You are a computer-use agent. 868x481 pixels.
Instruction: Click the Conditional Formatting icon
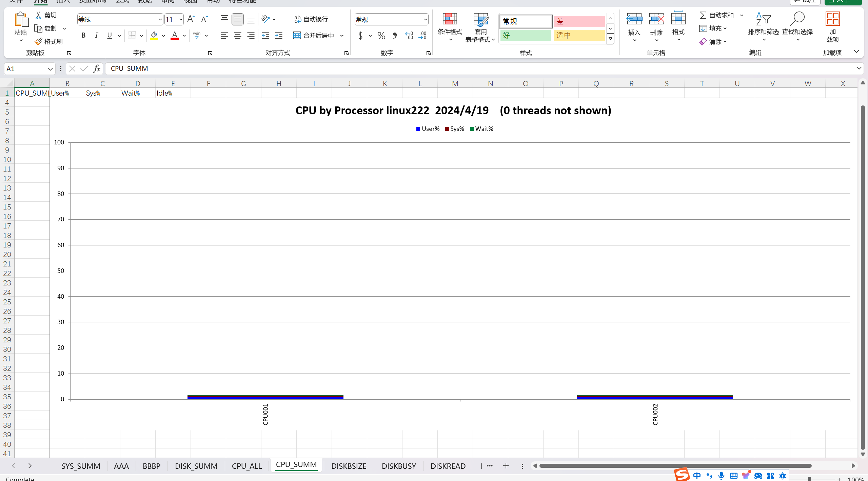coord(450,19)
